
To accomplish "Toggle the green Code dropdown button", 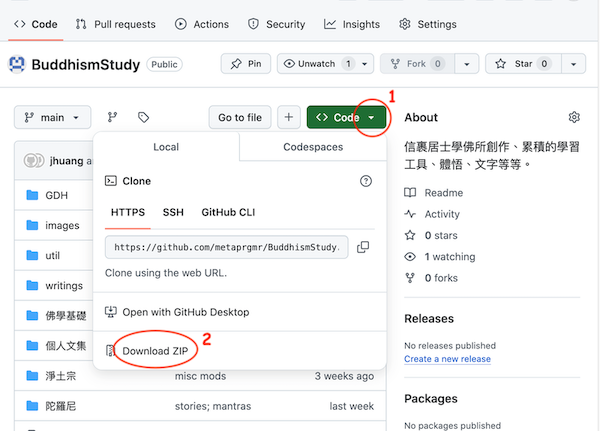I will pos(346,117).
